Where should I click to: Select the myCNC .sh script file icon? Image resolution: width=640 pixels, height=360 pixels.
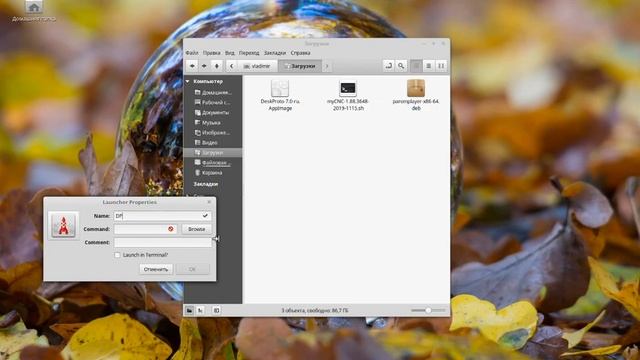click(x=348, y=88)
